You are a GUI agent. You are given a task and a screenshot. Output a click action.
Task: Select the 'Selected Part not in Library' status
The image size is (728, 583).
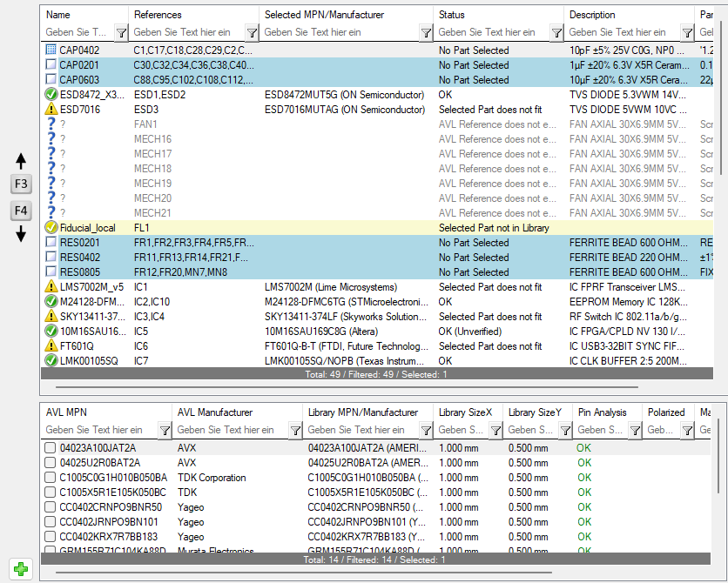coord(494,228)
